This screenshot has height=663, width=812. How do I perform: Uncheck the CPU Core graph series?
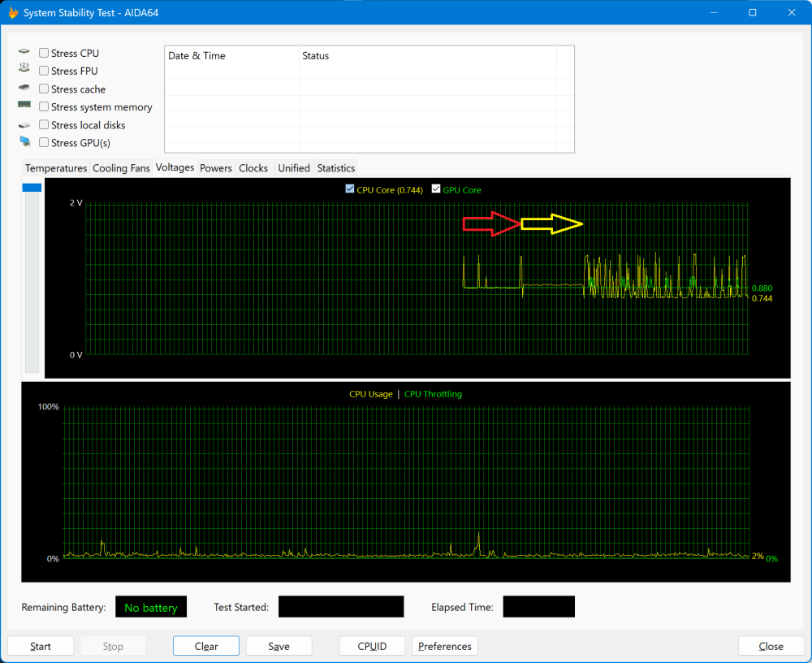pyautogui.click(x=350, y=189)
